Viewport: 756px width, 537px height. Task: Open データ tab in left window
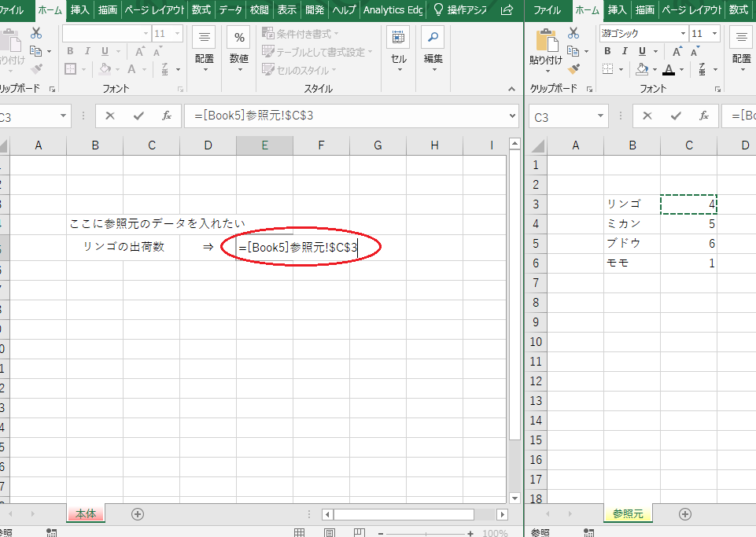tap(230, 10)
